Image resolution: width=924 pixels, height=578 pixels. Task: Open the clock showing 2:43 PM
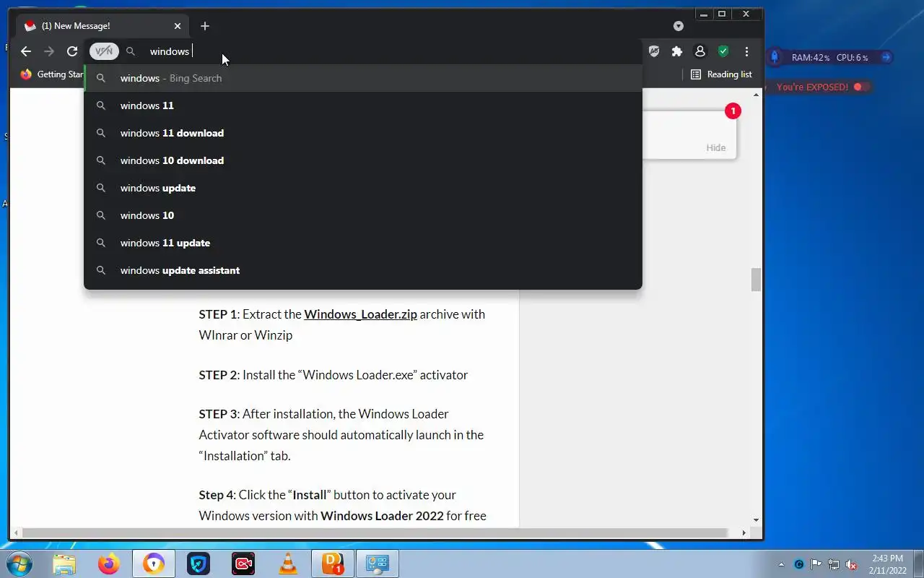[x=887, y=564]
